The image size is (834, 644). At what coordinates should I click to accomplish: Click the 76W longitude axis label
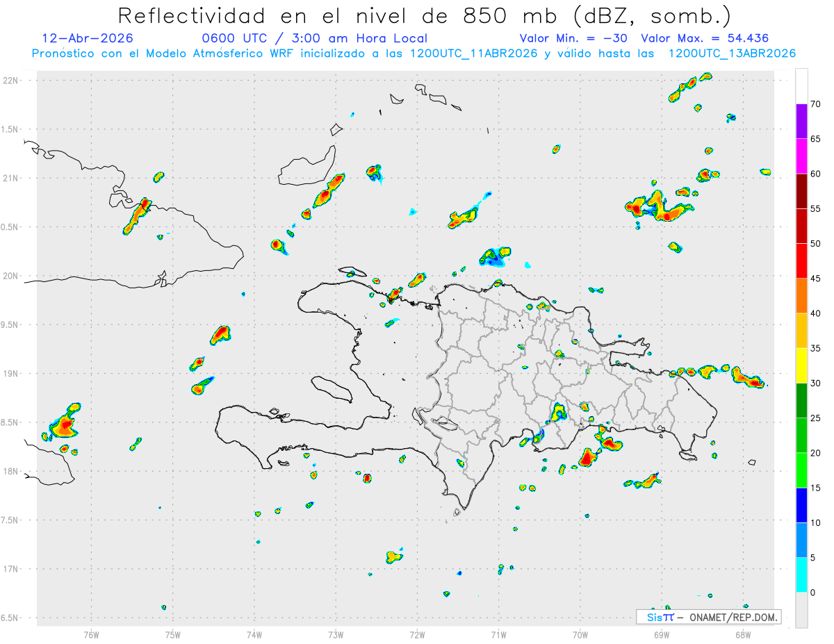91,634
